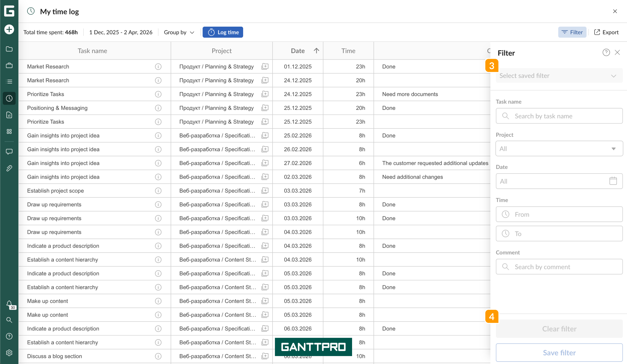Viewport: 627px width, 364px height.
Task: Click the date cell 01.12.2025
Action: click(x=298, y=67)
